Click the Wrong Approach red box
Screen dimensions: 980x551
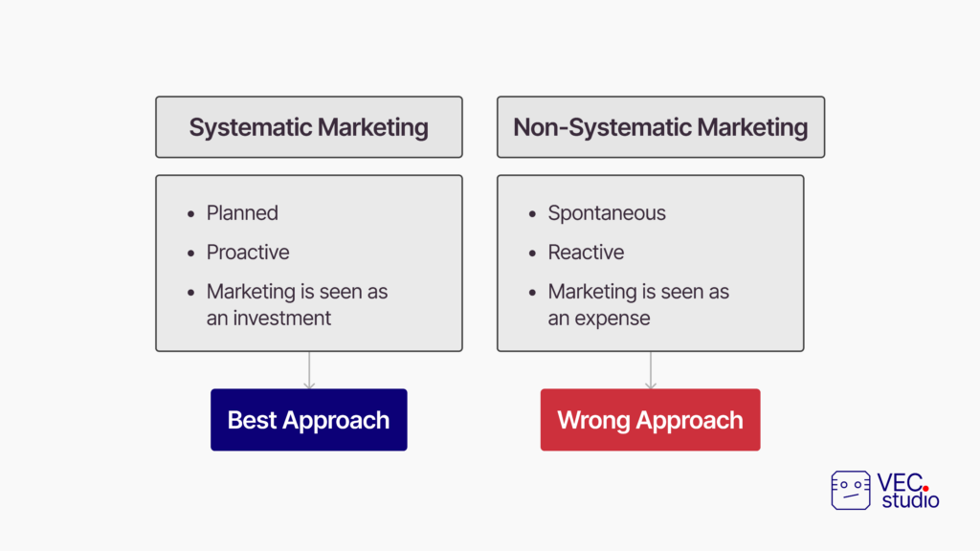click(x=650, y=420)
